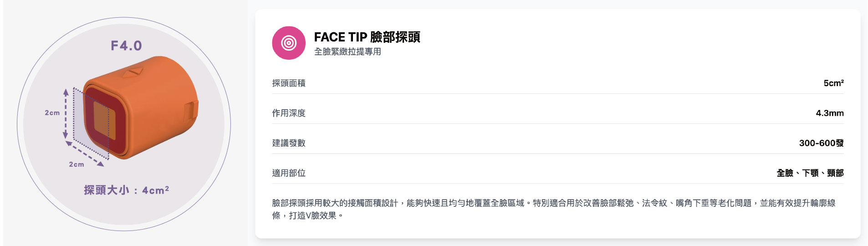
Task: Click the vertical dashed arrow icon
Action: coord(66,113)
